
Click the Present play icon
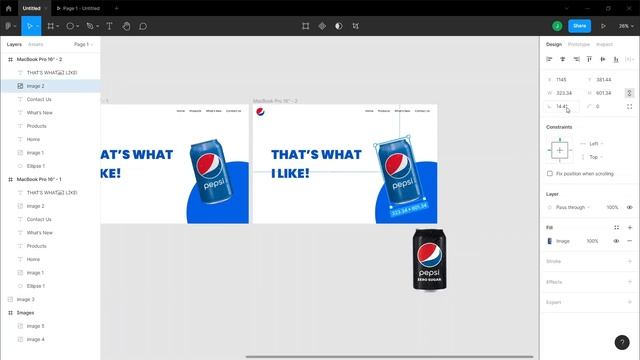click(603, 26)
